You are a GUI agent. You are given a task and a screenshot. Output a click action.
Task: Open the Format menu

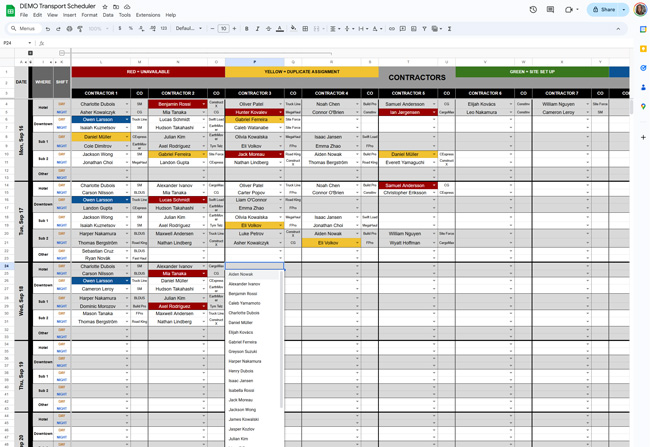click(x=89, y=15)
